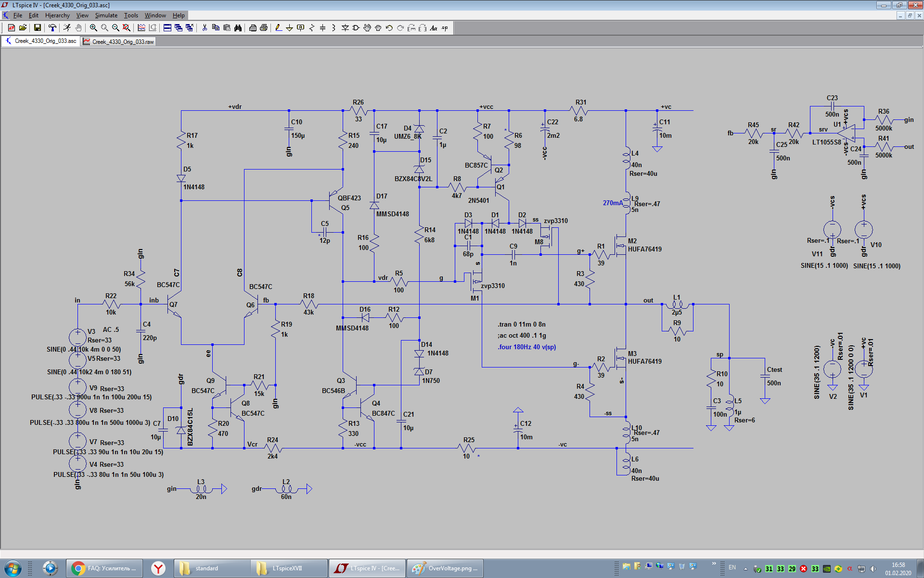Open Yandex browser from the taskbar
This screenshot has height=578, width=924.
158,568
